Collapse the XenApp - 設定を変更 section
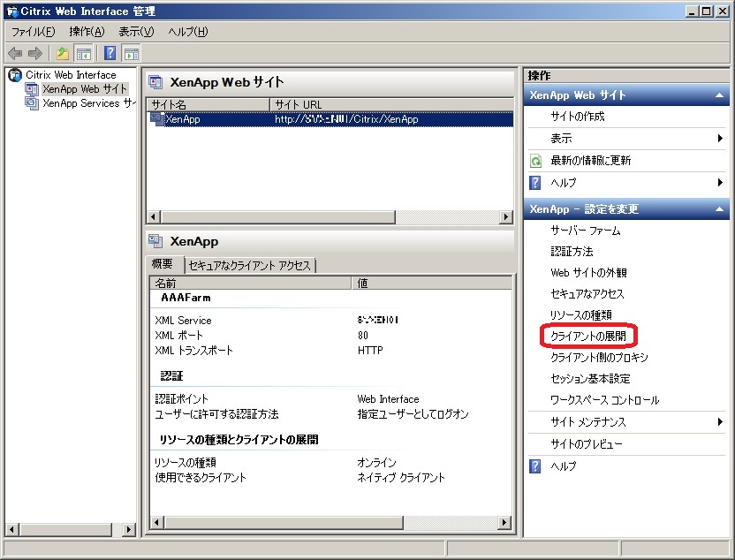 [x=719, y=209]
